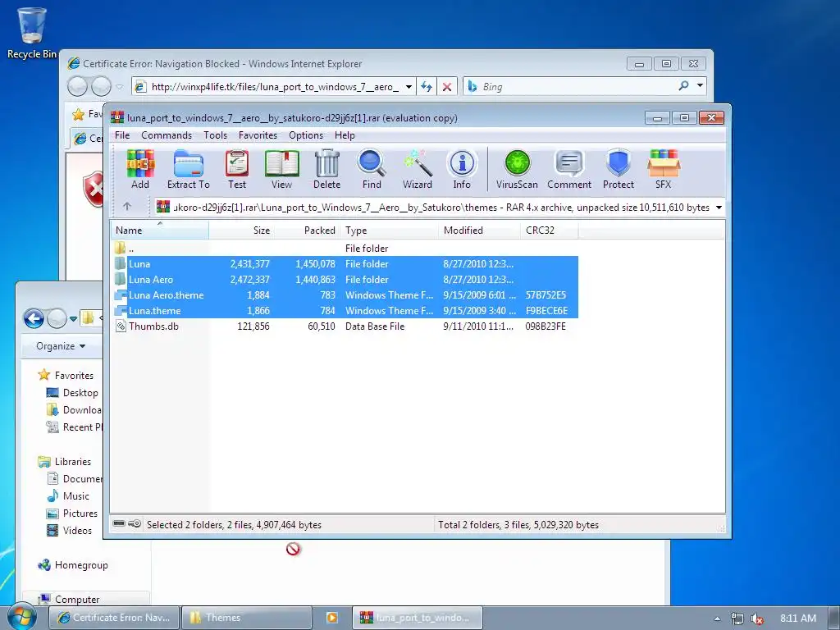Launch the Wizard wand icon

[x=418, y=169]
